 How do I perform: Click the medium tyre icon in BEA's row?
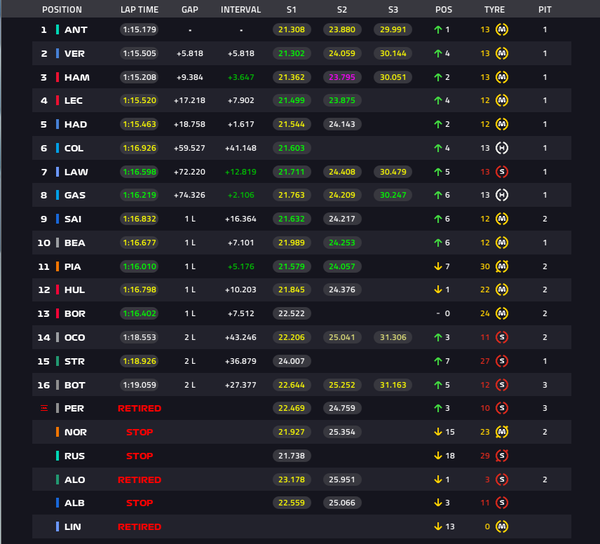click(502, 243)
